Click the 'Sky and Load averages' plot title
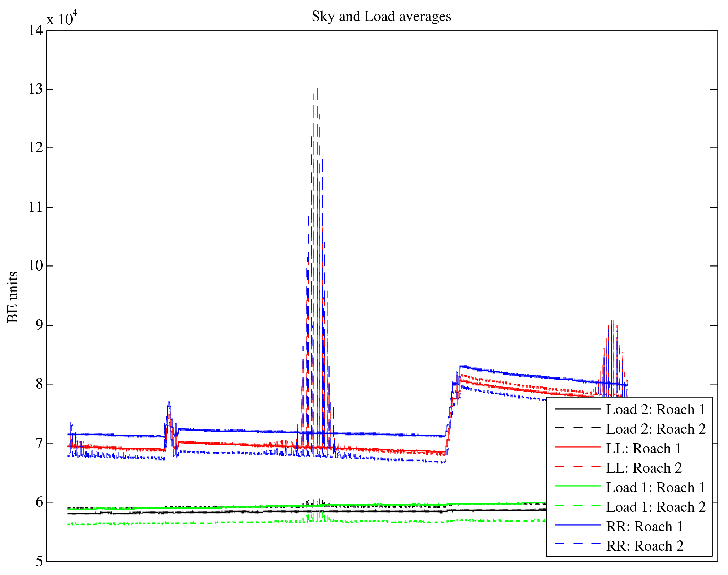The image size is (728, 575). [382, 17]
